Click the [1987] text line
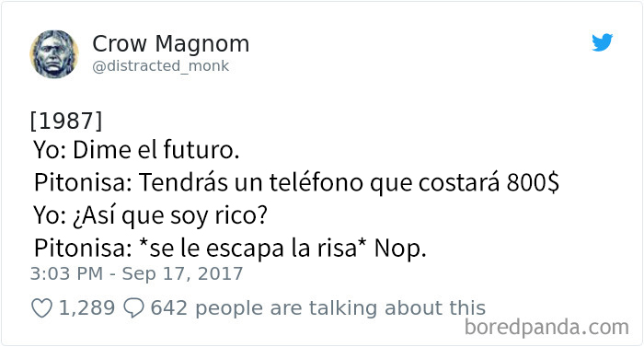The image size is (644, 347). (66, 121)
